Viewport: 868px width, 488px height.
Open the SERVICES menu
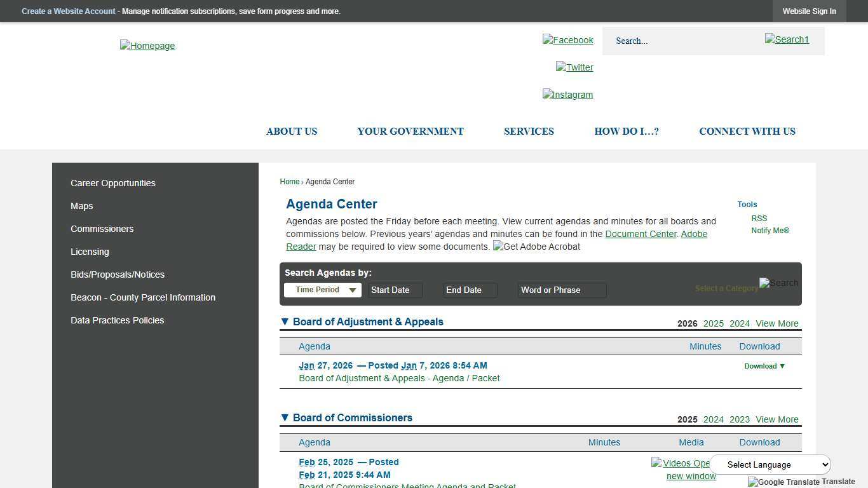[x=529, y=132]
